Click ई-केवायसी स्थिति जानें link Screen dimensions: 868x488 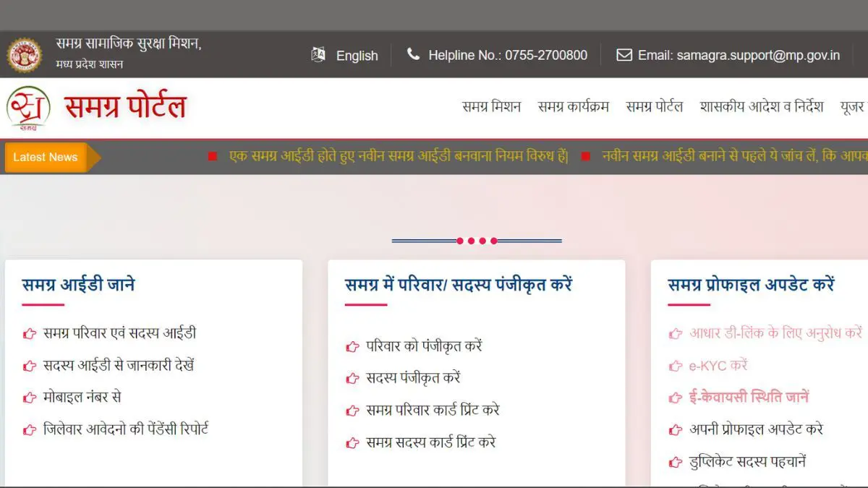(749, 397)
